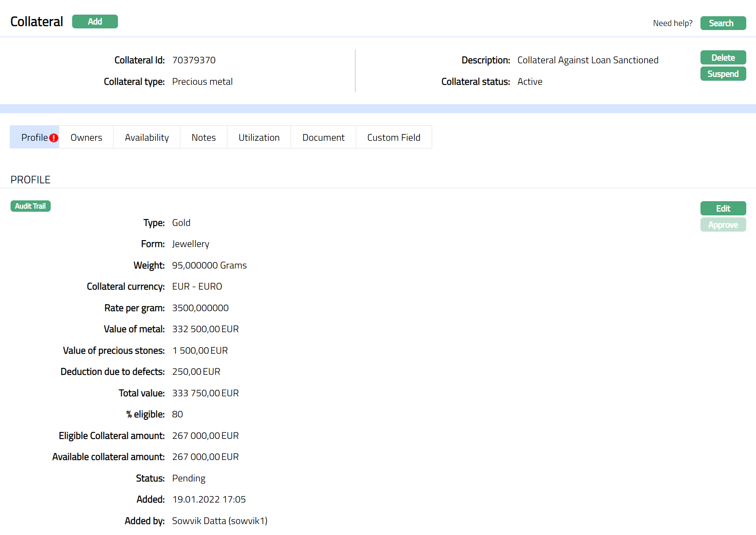Open the Audit Trail for the profile
This screenshot has width=756, height=535.
(30, 206)
